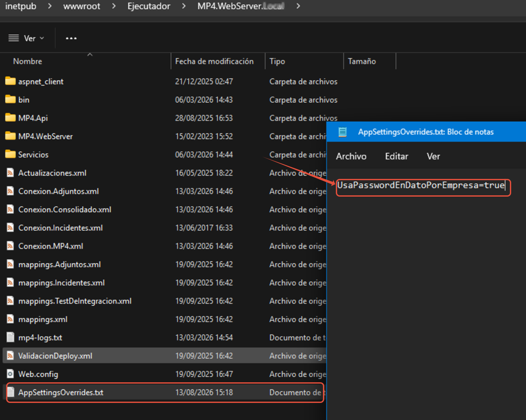Open the aspnet_client folder icon

(10, 81)
